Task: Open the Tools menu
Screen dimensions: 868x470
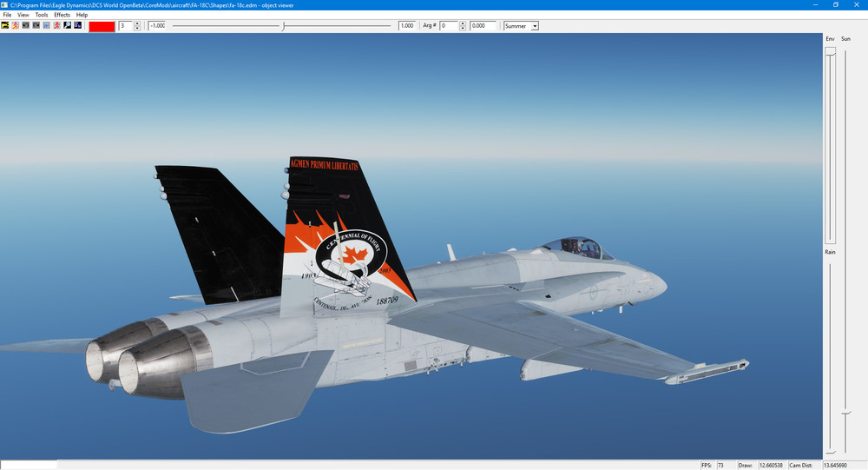Action: pyautogui.click(x=42, y=15)
